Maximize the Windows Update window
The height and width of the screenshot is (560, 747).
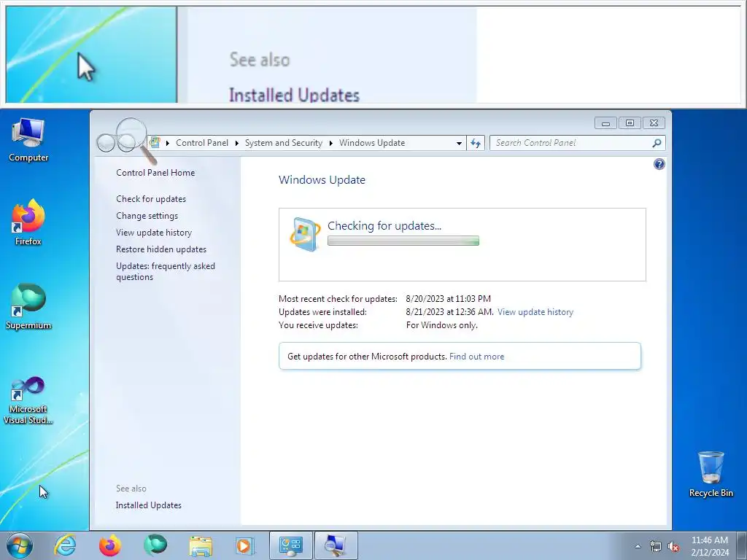coord(630,122)
